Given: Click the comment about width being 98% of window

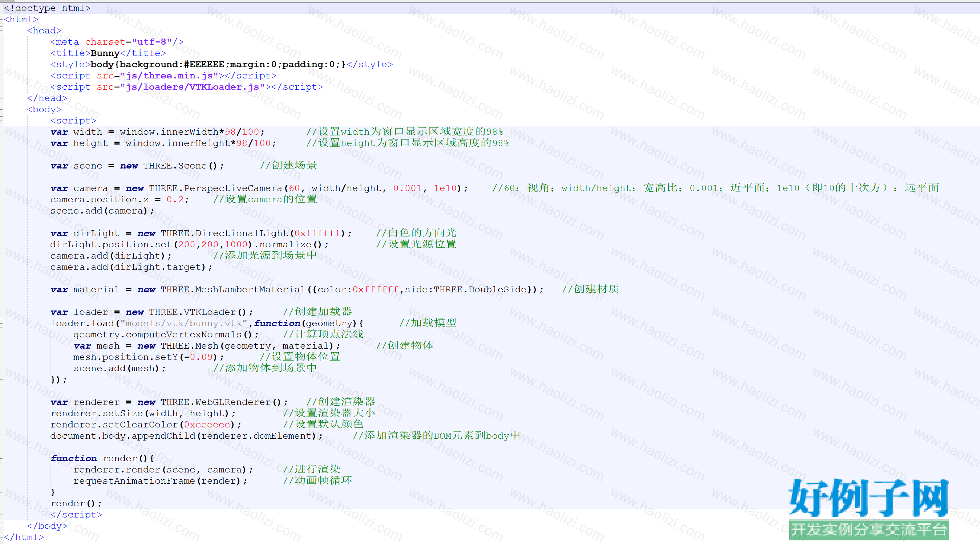Looking at the screenshot, I should [x=405, y=131].
